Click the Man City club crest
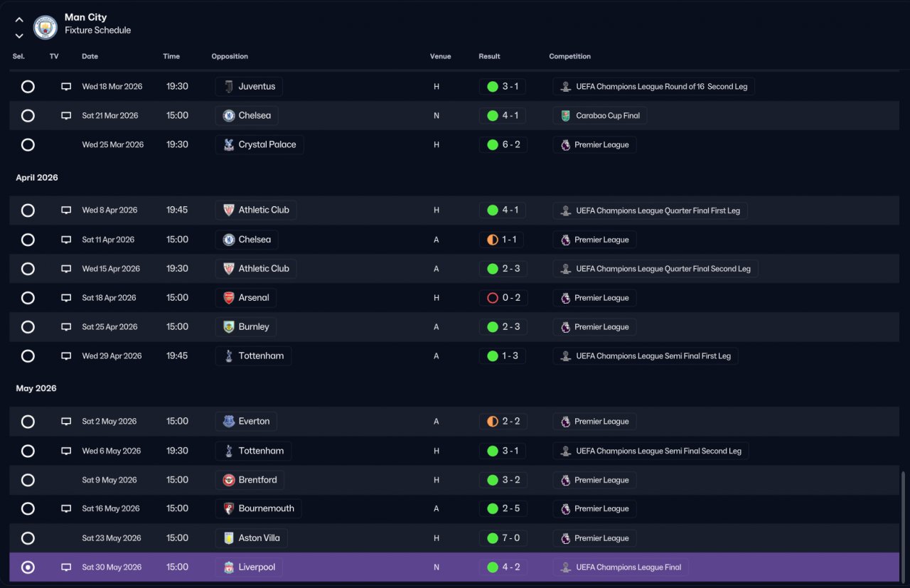Viewport: 910px width, 588px height. (x=45, y=27)
